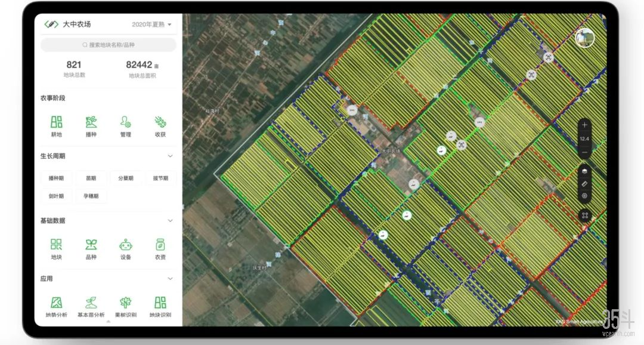Choose the 孕穗期 growth stage chip
The height and width of the screenshot is (345, 644).
click(91, 196)
